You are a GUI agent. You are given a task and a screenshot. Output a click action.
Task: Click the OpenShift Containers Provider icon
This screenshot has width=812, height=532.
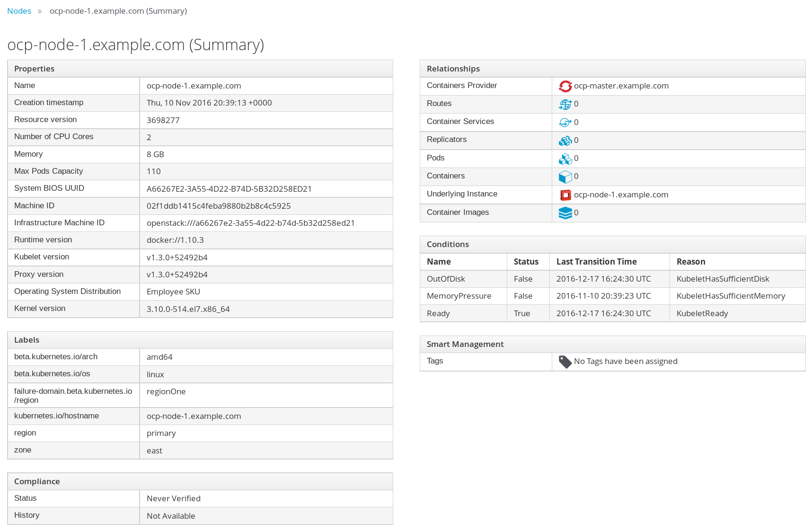[565, 86]
